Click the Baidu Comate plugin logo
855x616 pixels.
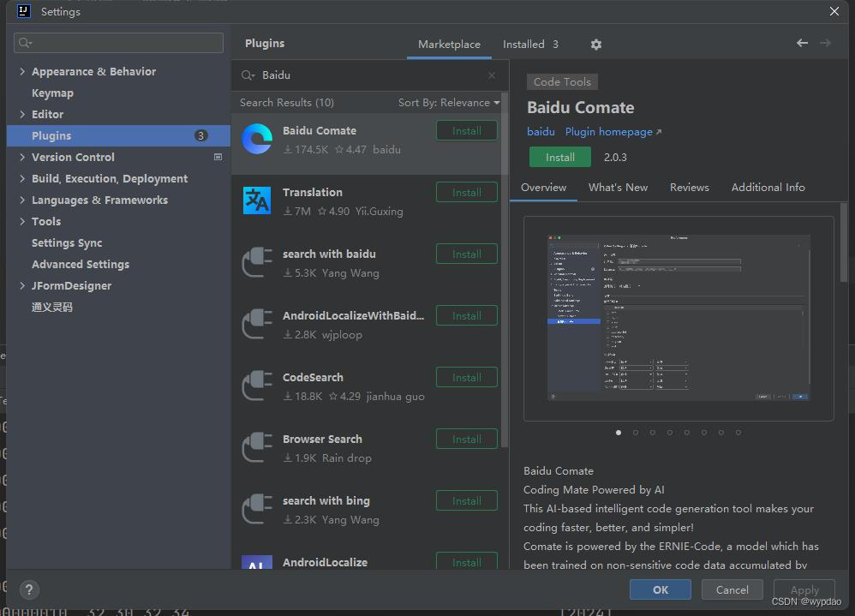click(x=257, y=139)
